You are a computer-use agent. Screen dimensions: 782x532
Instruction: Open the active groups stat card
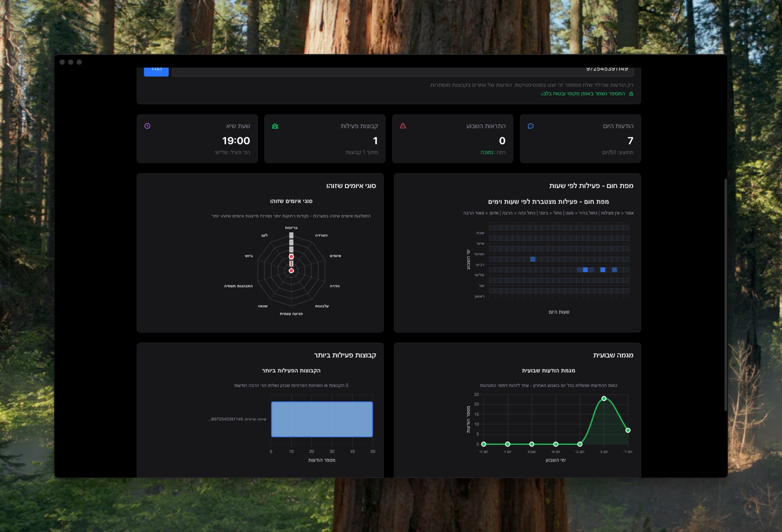pos(325,139)
